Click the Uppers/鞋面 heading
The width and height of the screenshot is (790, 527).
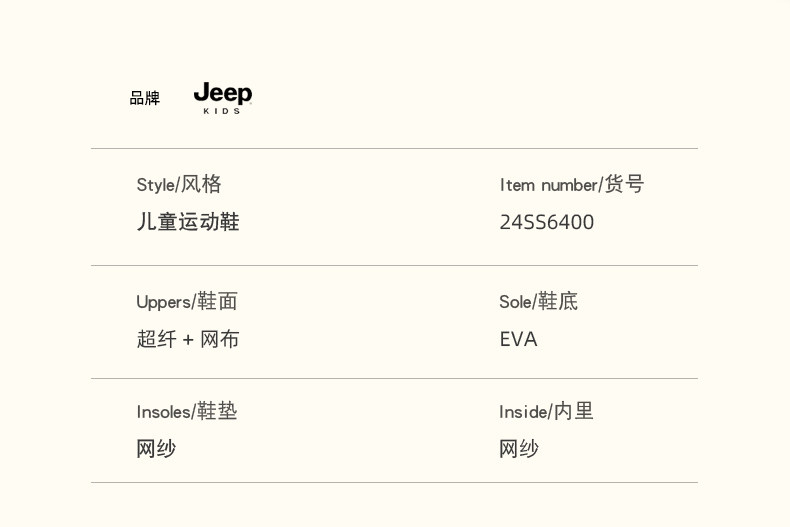pyautogui.click(x=187, y=301)
